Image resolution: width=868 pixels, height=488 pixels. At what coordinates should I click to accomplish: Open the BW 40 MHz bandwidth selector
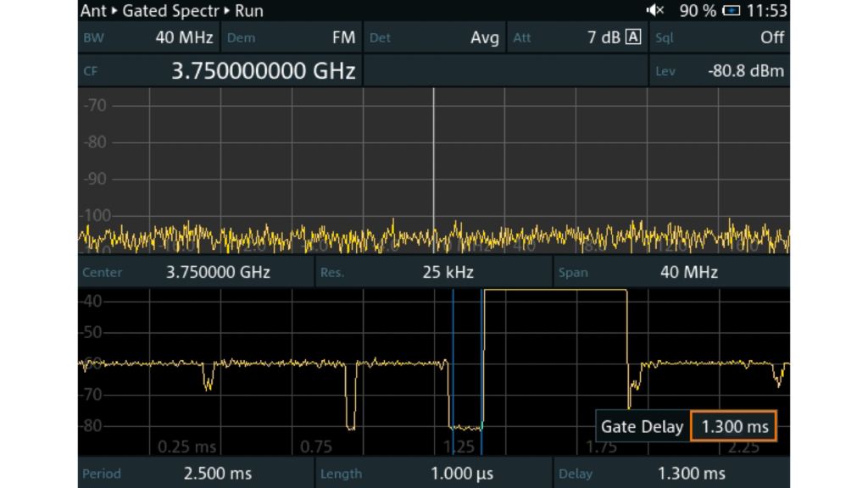(x=148, y=37)
